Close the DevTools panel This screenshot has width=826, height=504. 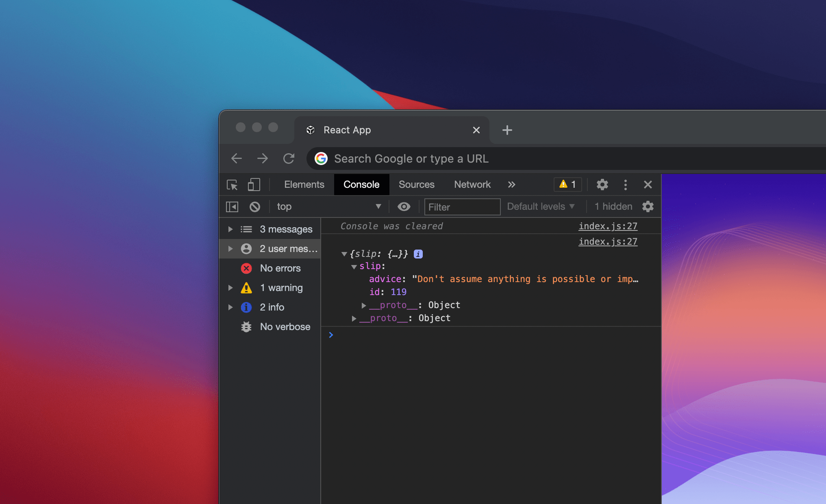[x=648, y=185]
